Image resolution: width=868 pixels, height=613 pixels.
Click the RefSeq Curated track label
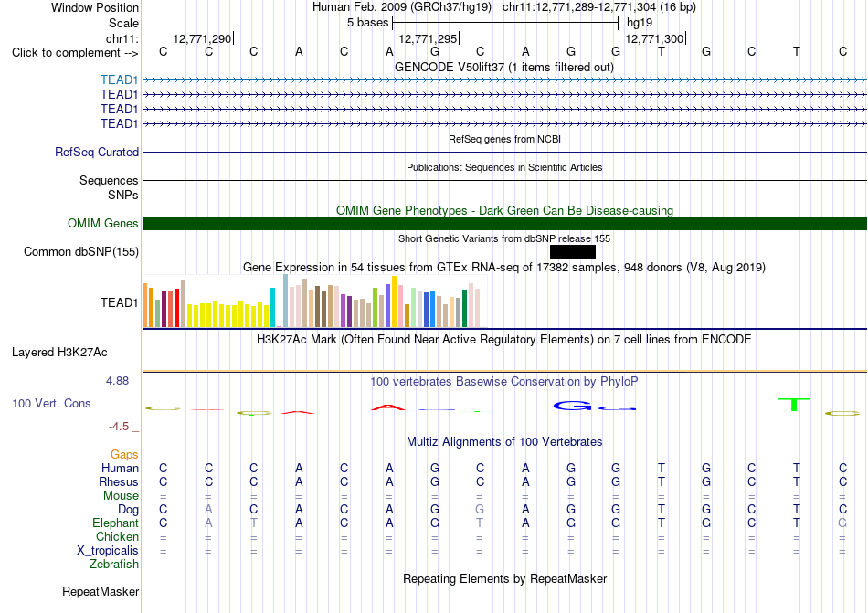[x=97, y=153]
